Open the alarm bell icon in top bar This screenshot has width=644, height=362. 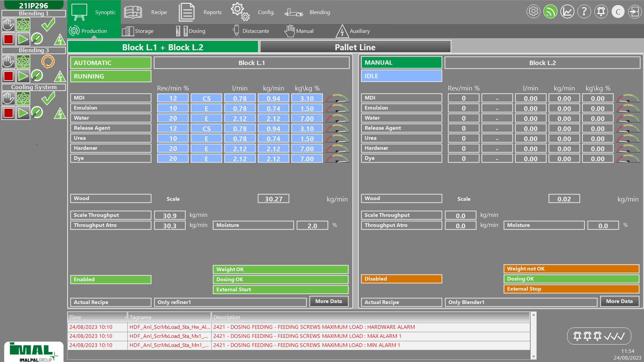(x=601, y=12)
